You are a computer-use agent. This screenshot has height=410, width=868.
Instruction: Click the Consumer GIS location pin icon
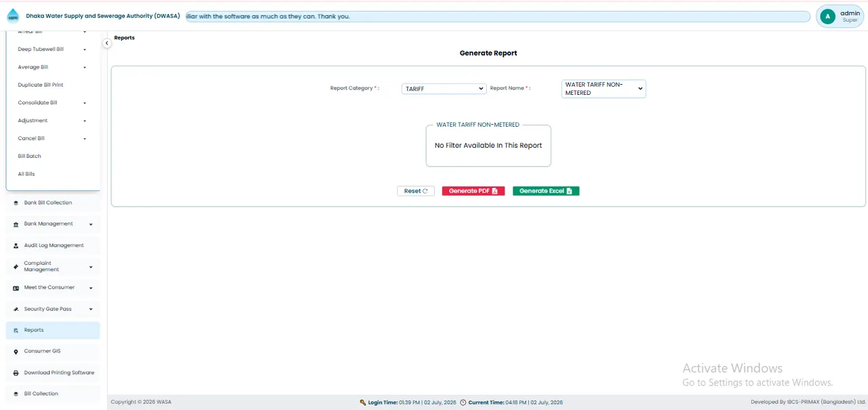click(x=16, y=352)
